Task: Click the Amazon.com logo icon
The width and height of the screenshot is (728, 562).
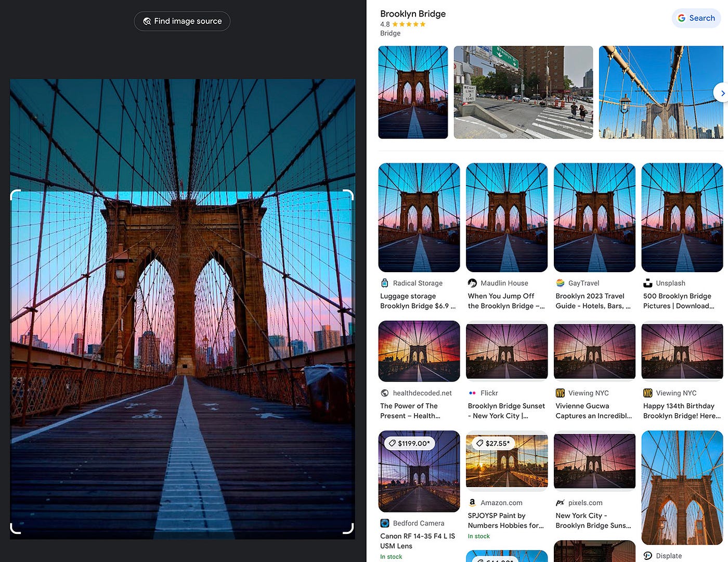Action: coord(472,503)
